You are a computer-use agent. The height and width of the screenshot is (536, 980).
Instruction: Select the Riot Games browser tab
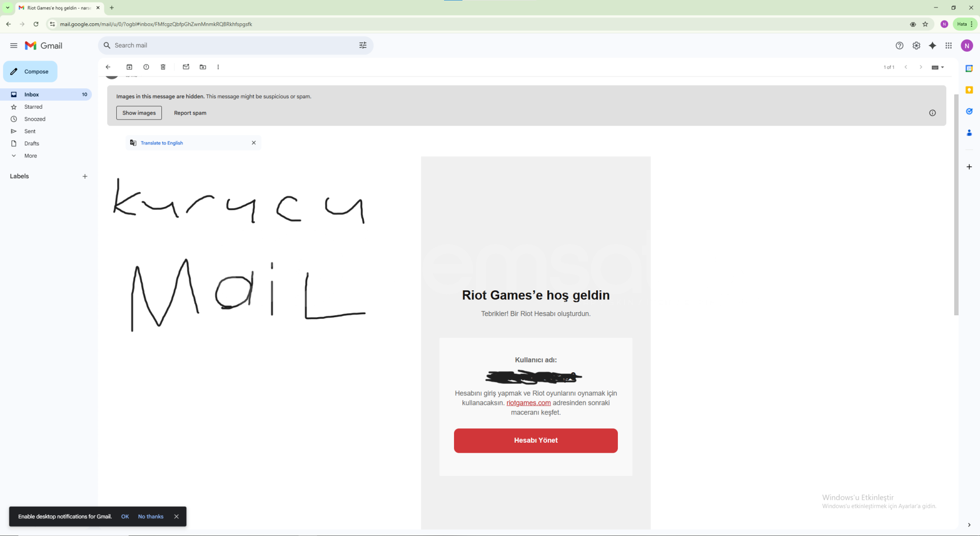[59, 8]
